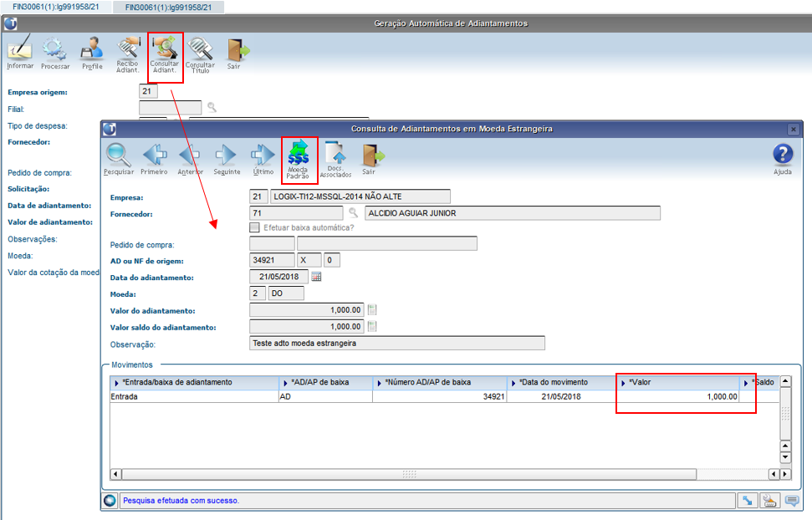Open the Ajuda help icon
812x520 pixels.
783,159
